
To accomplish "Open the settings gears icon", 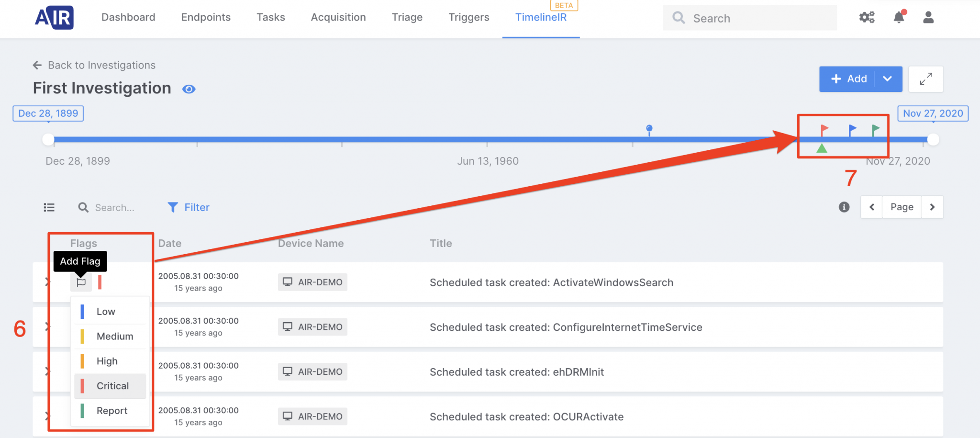I will point(867,18).
